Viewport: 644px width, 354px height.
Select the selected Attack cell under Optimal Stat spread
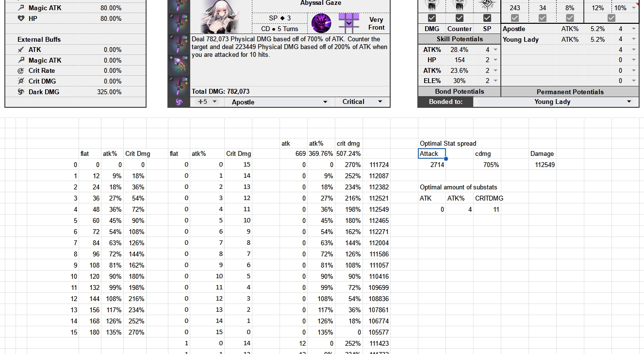tap(431, 153)
